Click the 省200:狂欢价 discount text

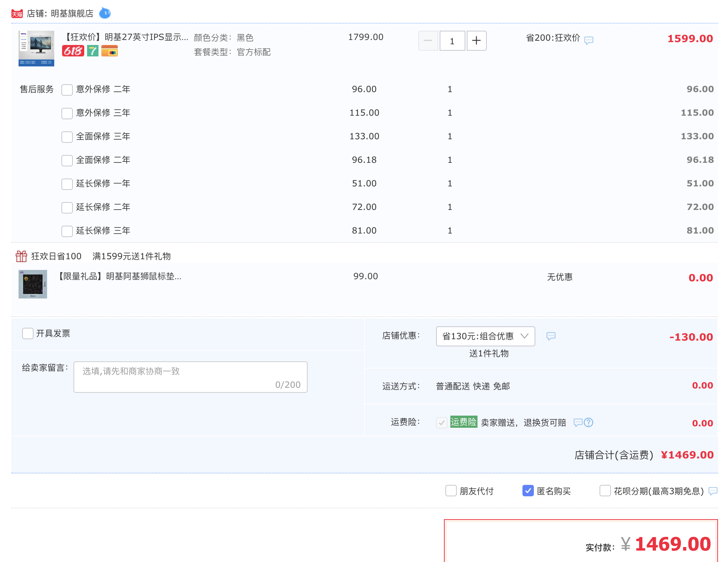pyautogui.click(x=553, y=38)
